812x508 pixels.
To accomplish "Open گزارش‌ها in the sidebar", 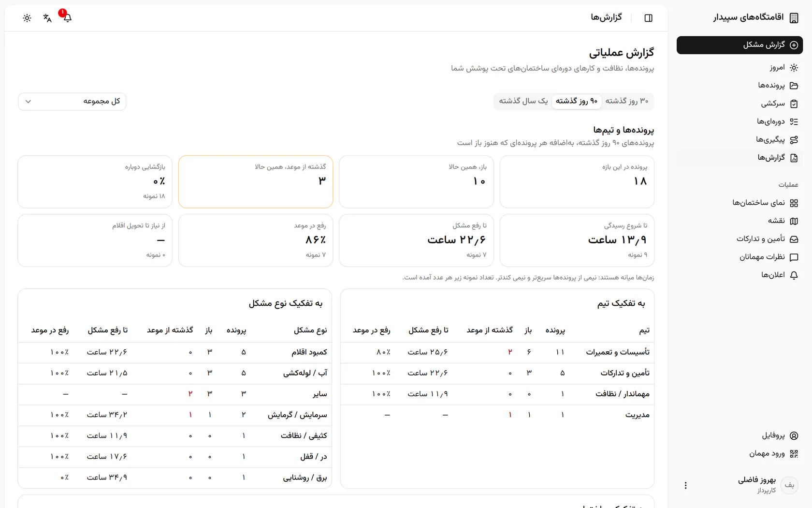I will [739, 158].
